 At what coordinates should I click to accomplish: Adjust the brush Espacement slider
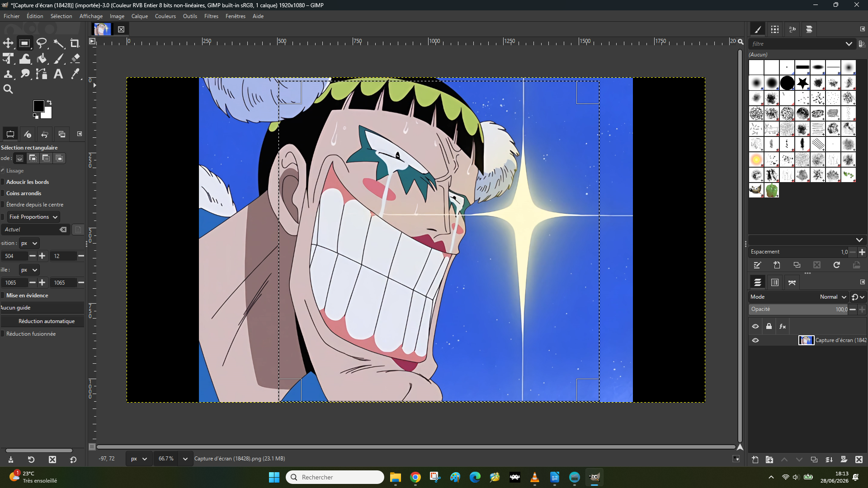798,252
